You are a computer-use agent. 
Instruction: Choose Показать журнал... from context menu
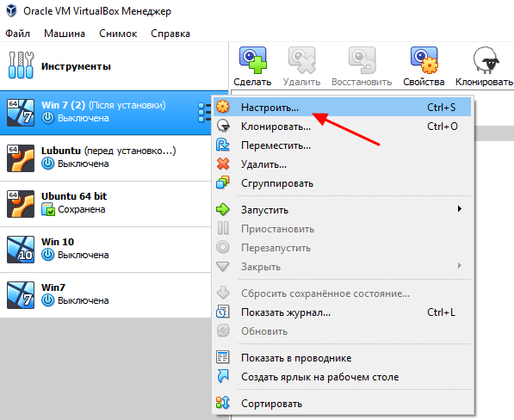pyautogui.click(x=342, y=312)
